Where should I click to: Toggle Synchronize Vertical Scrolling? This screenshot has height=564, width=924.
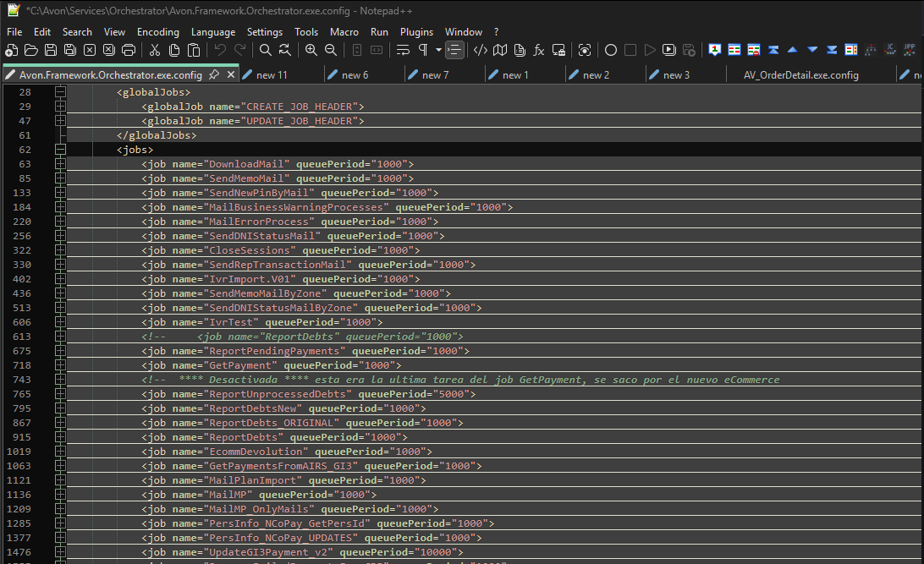click(356, 50)
